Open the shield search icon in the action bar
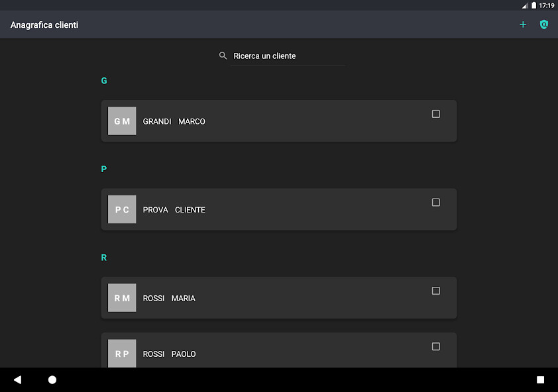 [x=544, y=24]
